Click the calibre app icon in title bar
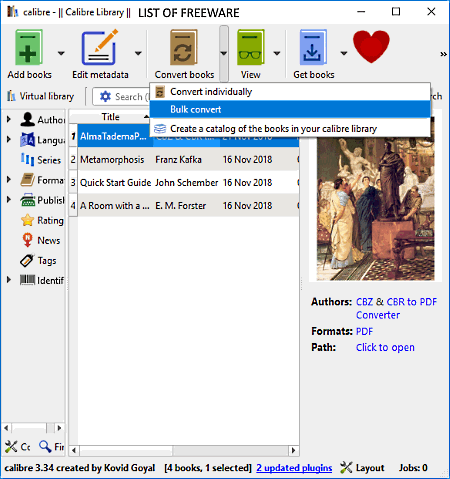 coord(13,12)
